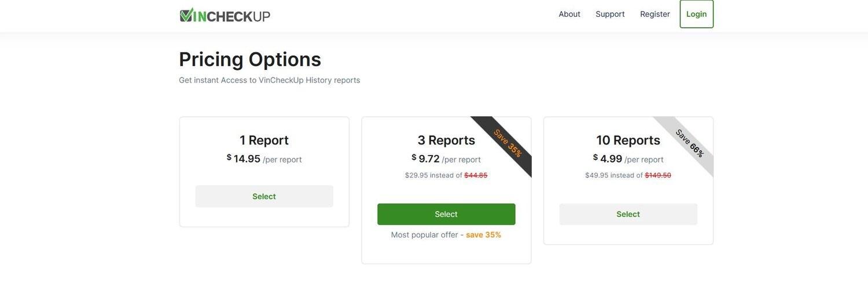Click the Save 35% corner ribbon
This screenshot has width=868, height=289.
pos(507,143)
